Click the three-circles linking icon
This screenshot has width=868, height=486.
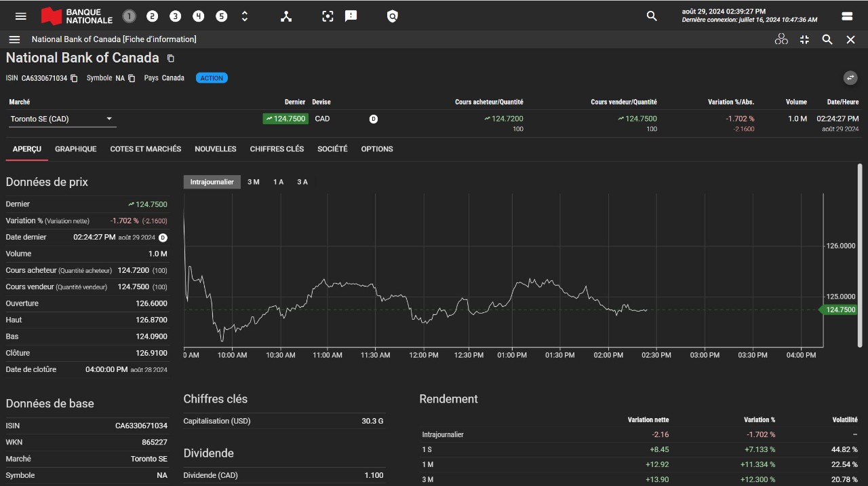(x=781, y=39)
